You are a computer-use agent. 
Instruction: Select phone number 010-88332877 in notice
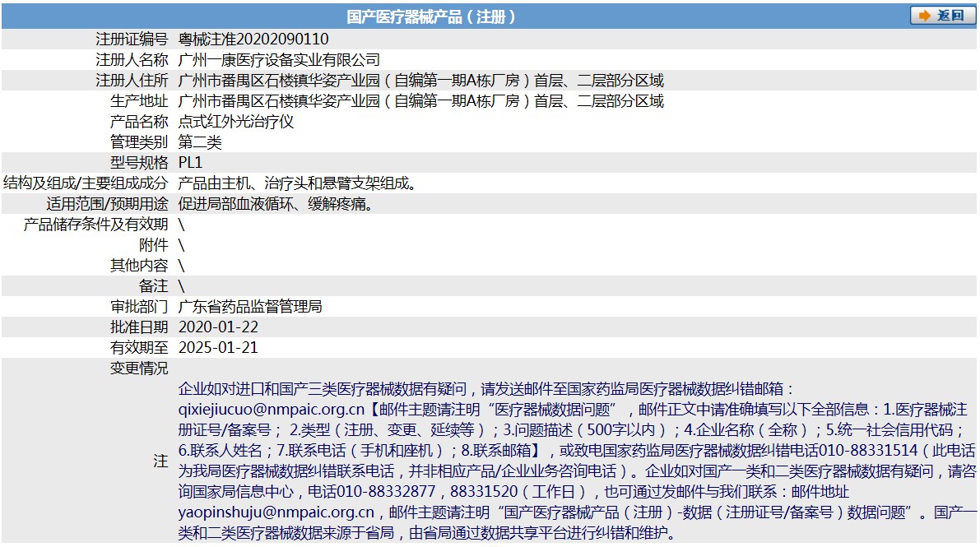point(386,492)
